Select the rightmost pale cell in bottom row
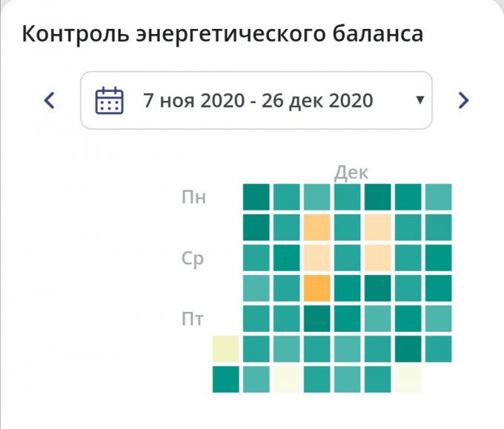504x429 pixels. pyautogui.click(x=408, y=379)
